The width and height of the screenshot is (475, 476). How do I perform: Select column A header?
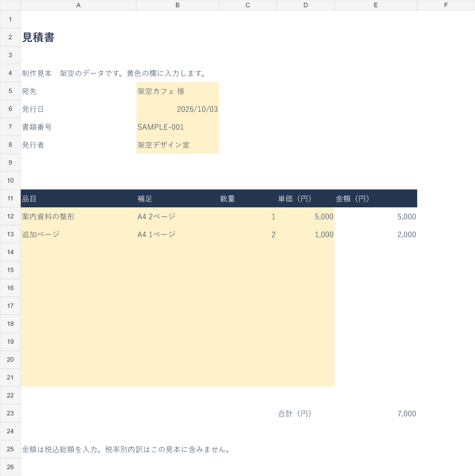click(78, 5)
